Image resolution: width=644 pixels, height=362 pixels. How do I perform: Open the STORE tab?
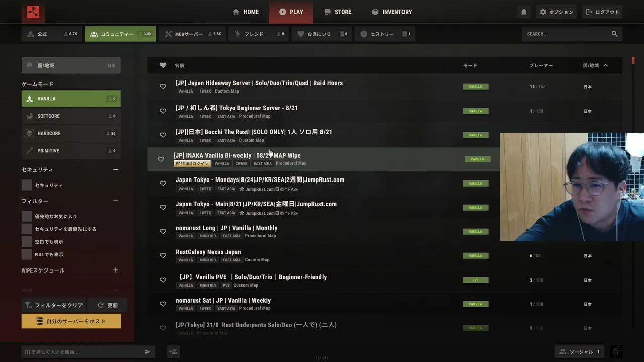(338, 12)
